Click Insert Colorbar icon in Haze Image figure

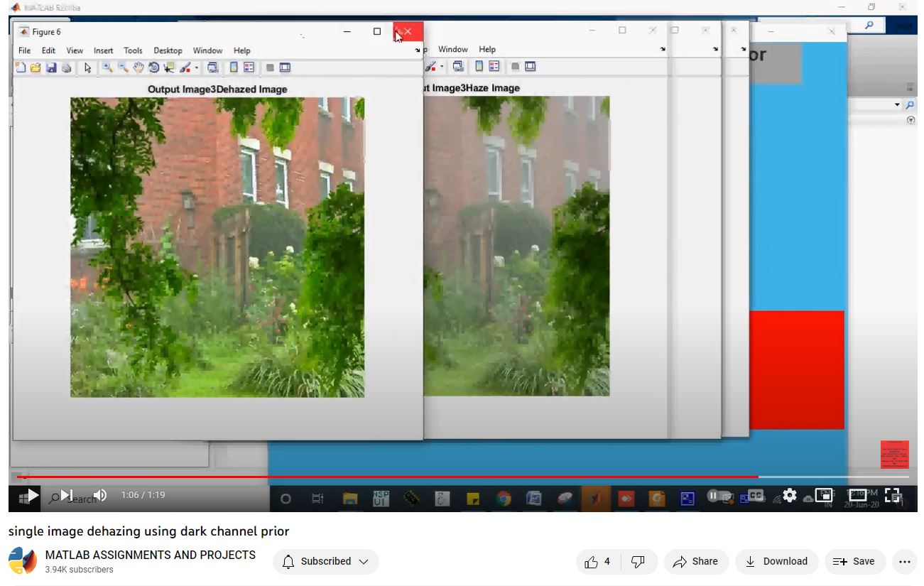click(x=479, y=66)
